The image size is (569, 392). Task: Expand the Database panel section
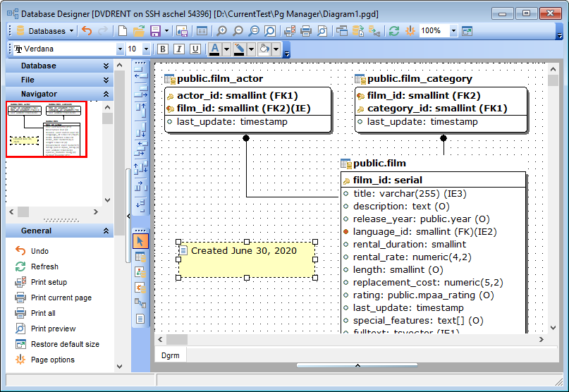(x=106, y=66)
